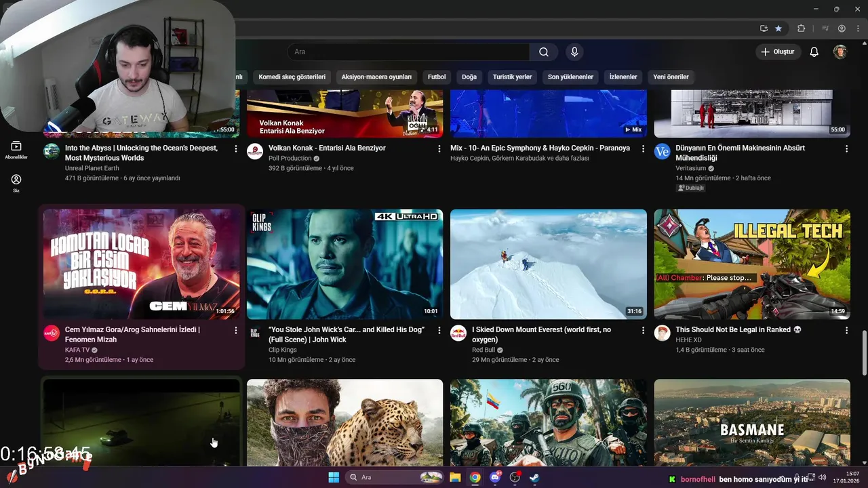Open options for Volkan Konak video

(x=439, y=148)
